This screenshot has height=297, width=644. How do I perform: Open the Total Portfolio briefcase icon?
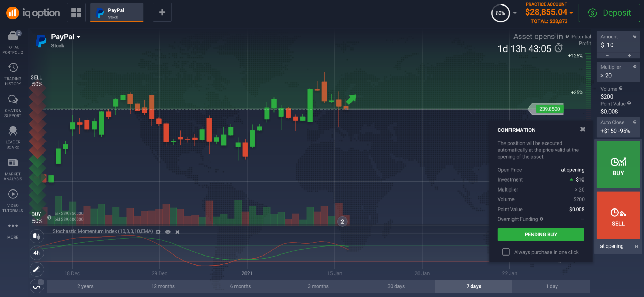[x=13, y=36]
